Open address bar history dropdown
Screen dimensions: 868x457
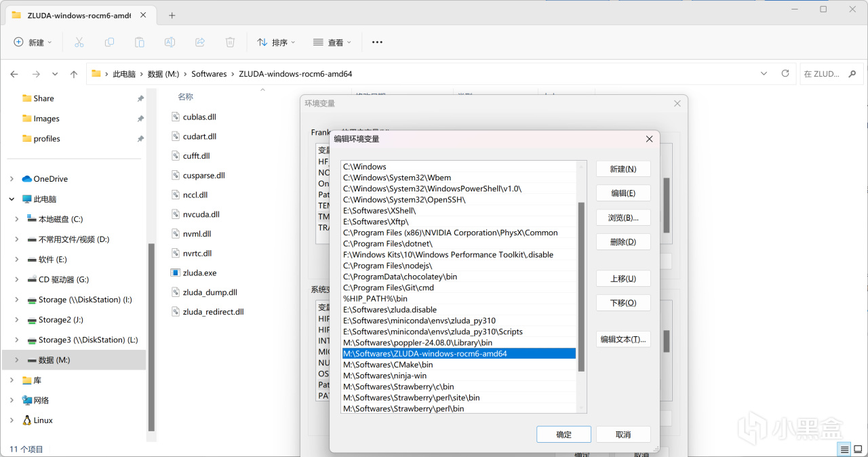pyautogui.click(x=764, y=73)
